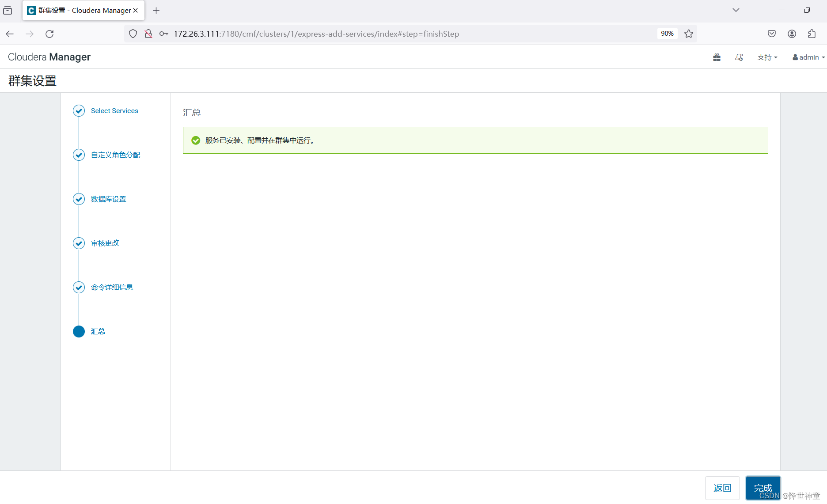Viewport: 827px width, 504px height.
Task: Reload the current page
Action: click(49, 34)
